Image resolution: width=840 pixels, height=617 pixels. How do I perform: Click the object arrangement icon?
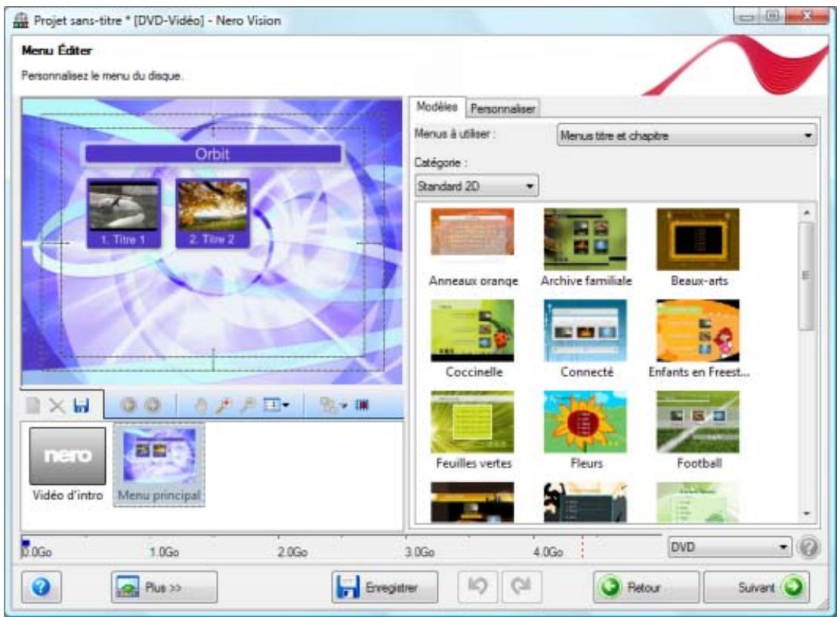pyautogui.click(x=329, y=406)
